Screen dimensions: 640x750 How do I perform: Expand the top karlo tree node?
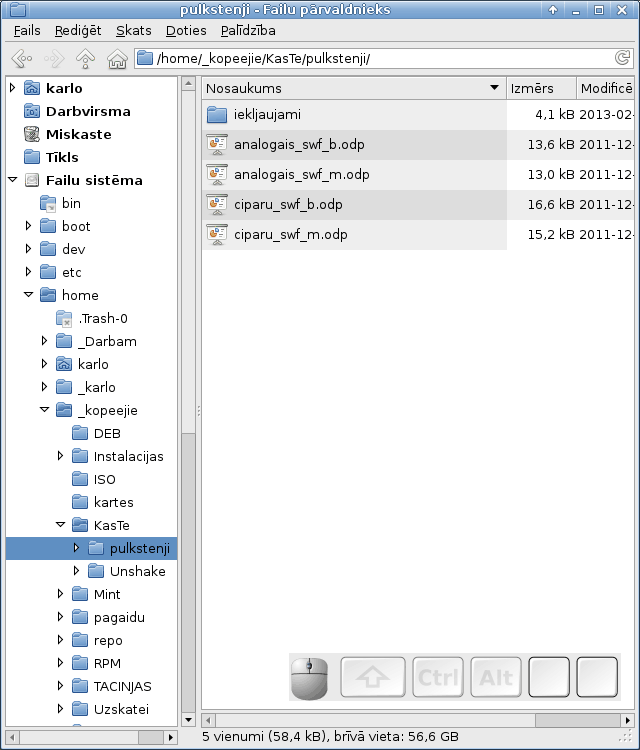[x=13, y=88]
